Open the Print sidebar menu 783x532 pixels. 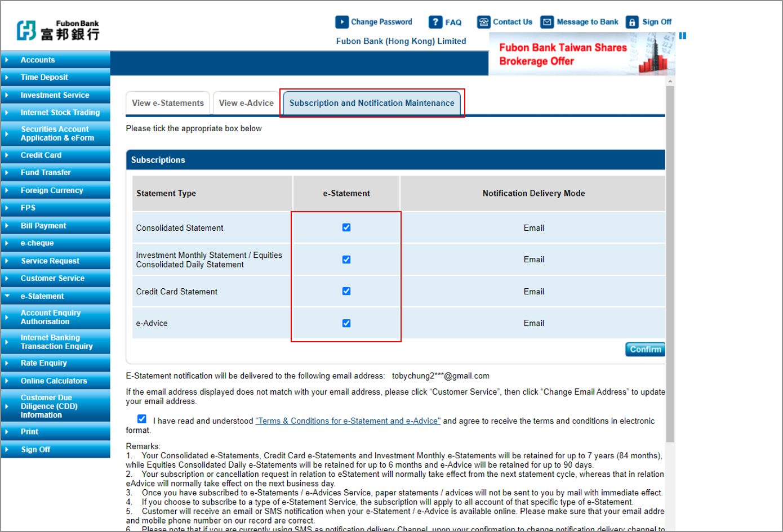pos(55,432)
